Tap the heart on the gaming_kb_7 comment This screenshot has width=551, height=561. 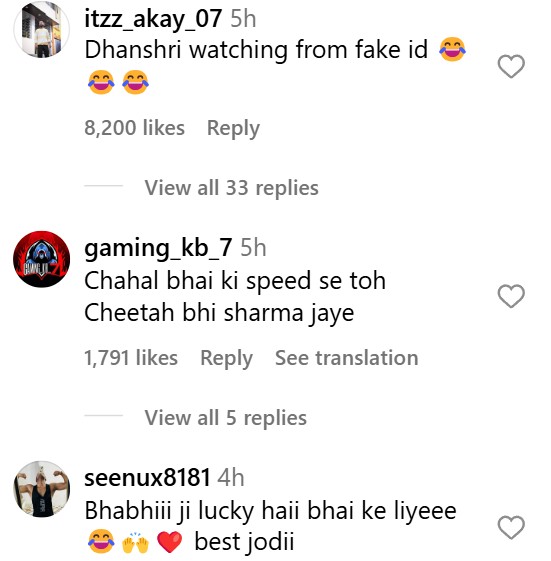[x=511, y=296]
